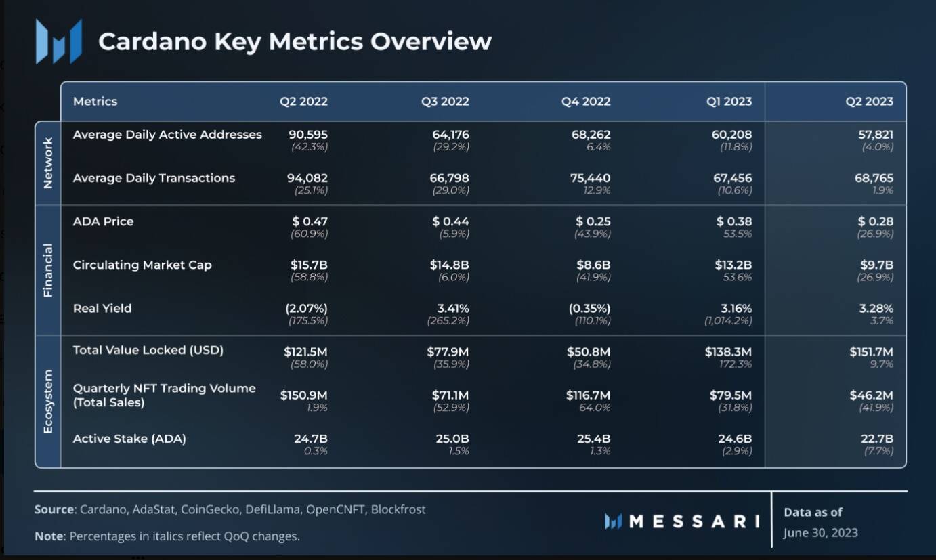Click the $79.5M NFT trading volume cell
This screenshot has width=936, height=560.
pos(731,395)
